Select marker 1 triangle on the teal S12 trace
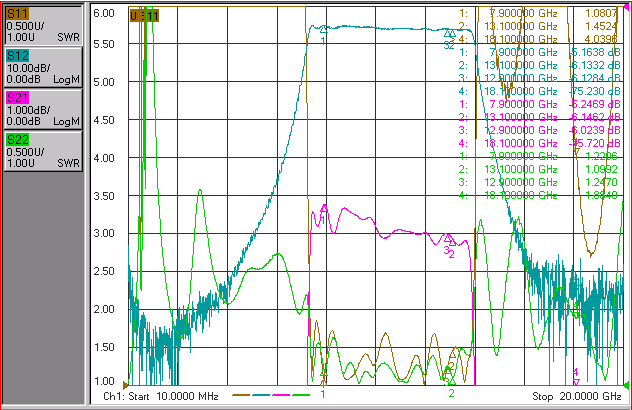The height and width of the screenshot is (410, 632). pyautogui.click(x=323, y=29)
